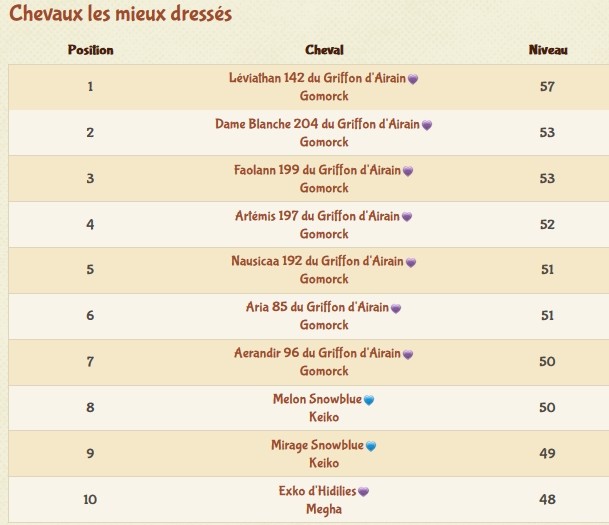This screenshot has height=525, width=609.
Task: Open horse Léviathan 142 du Griffon d'Airain
Action: [317, 78]
